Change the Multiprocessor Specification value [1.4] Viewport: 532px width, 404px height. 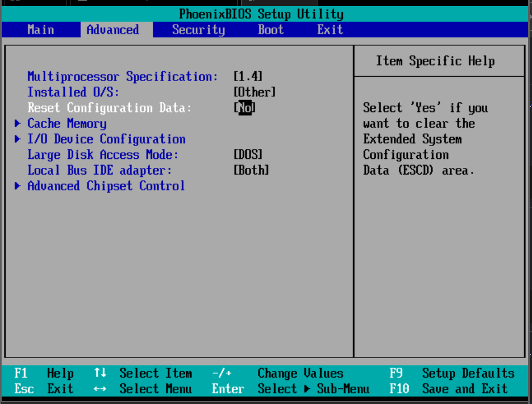pos(248,77)
